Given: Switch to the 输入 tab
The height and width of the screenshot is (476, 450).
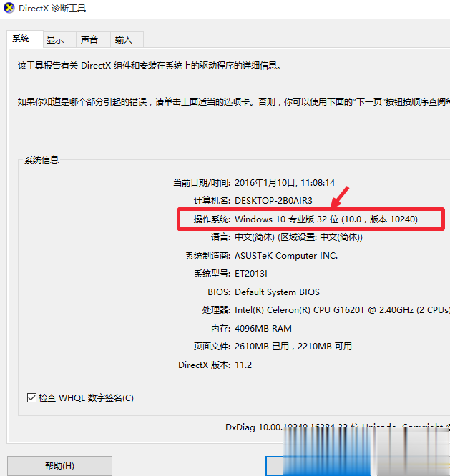Looking at the screenshot, I should coord(127,39).
